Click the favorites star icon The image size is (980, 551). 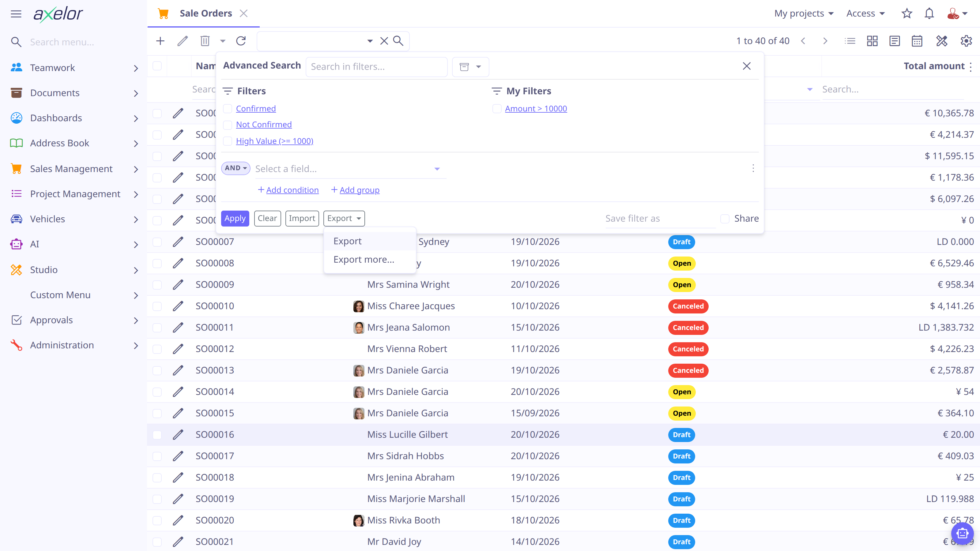pyautogui.click(x=907, y=14)
